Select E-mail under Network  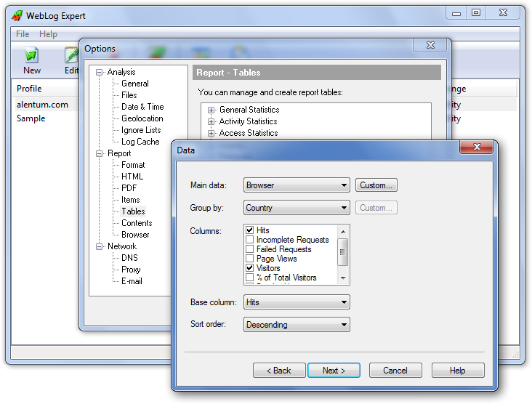click(132, 281)
